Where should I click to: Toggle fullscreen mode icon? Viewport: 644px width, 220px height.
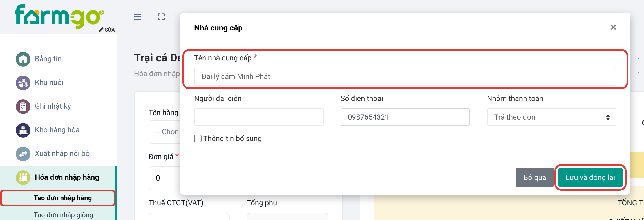[161, 17]
